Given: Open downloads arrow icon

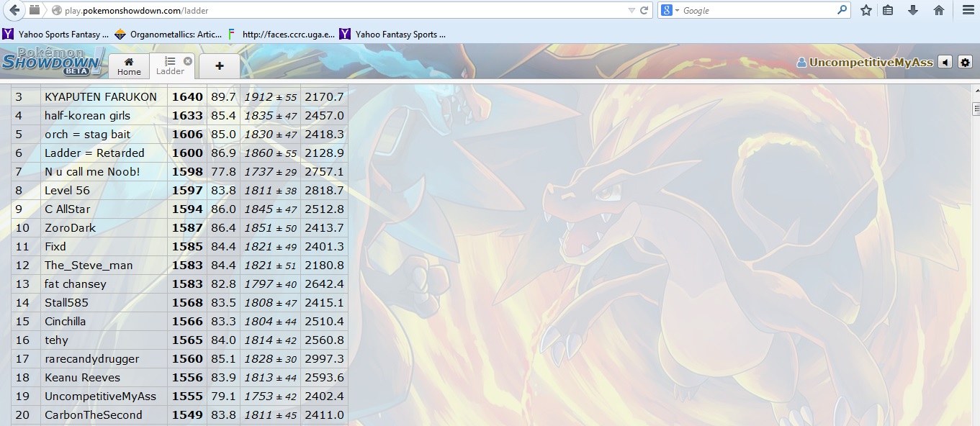Looking at the screenshot, I should coord(913,10).
